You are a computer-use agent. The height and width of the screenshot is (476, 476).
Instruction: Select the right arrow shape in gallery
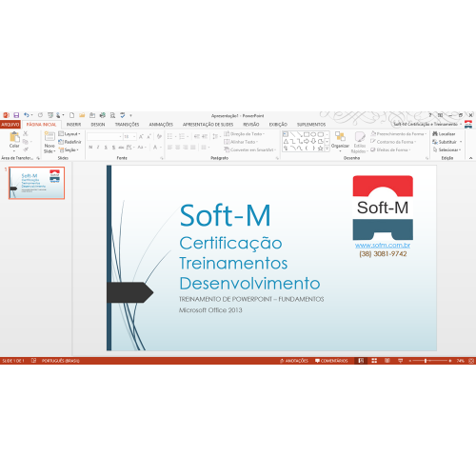click(x=307, y=142)
